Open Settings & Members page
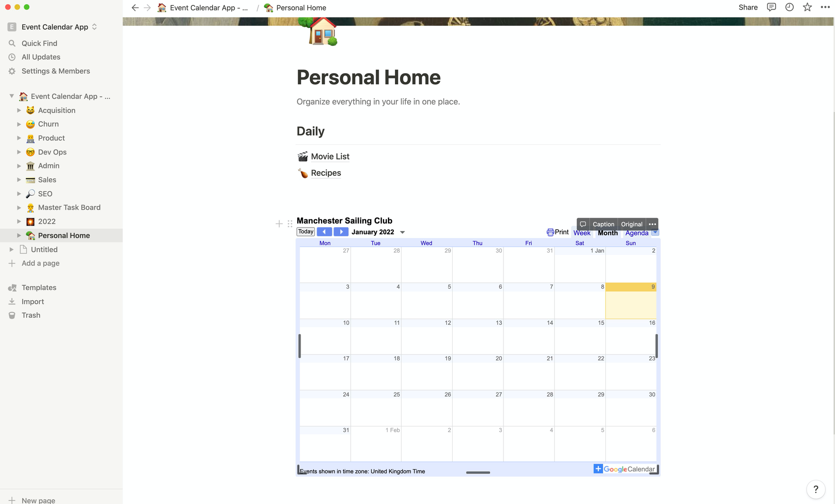 (56, 71)
